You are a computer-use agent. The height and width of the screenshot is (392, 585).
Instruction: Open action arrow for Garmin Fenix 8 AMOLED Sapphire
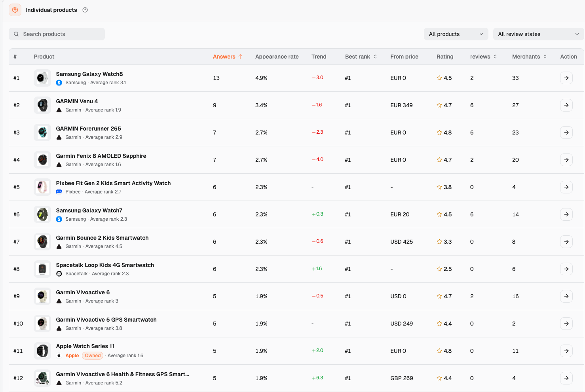point(566,160)
